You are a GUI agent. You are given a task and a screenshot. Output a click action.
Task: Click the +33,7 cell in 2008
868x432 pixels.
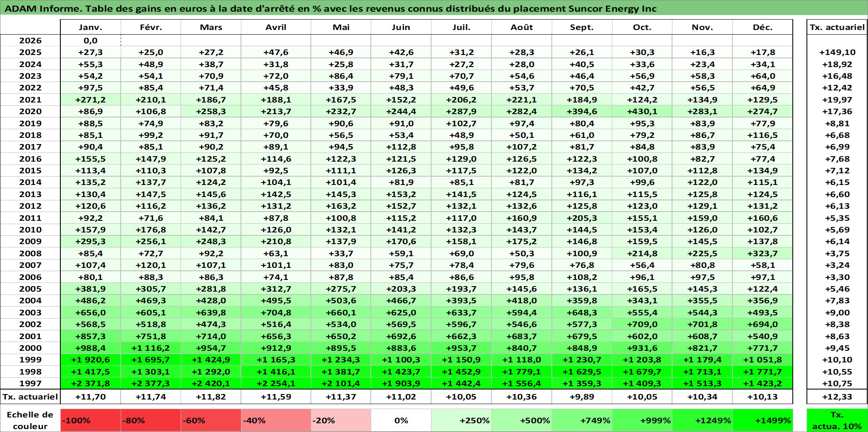pyautogui.click(x=341, y=253)
